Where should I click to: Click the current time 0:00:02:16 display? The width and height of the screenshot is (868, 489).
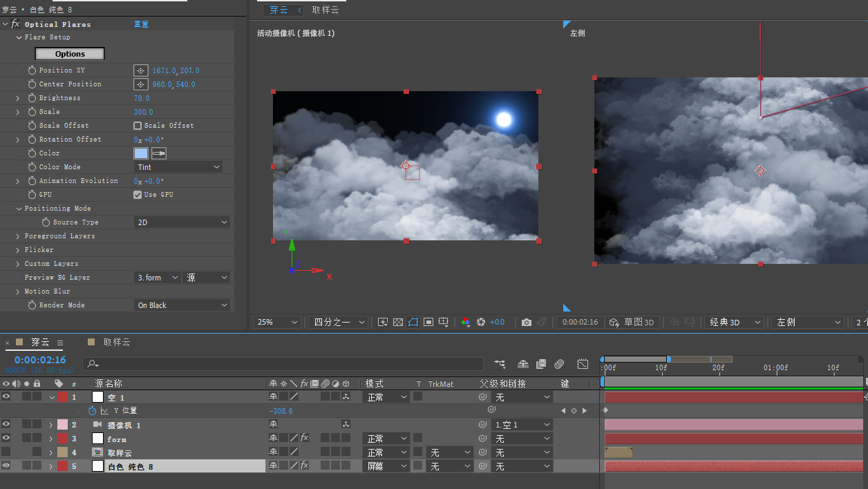coord(40,360)
